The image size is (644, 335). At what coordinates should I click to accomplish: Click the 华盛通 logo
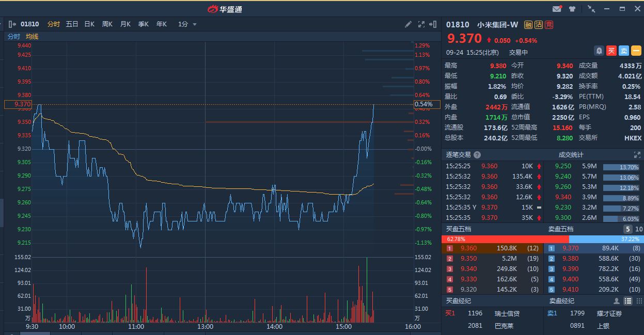click(225, 9)
